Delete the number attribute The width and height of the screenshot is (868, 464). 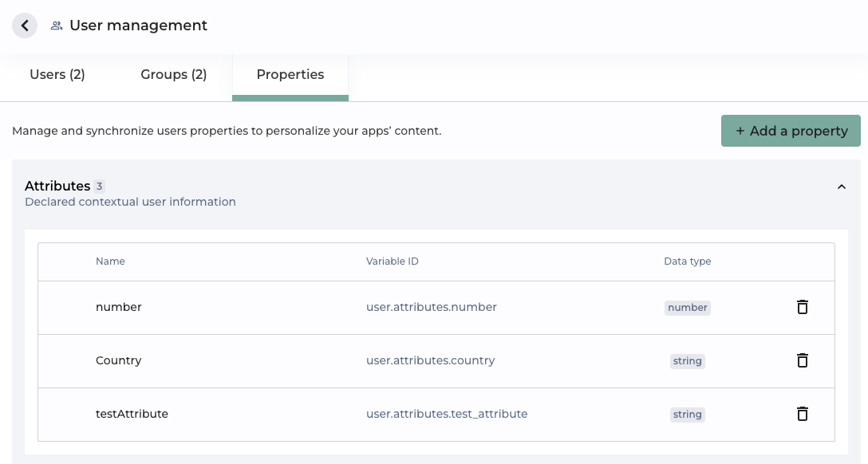(803, 307)
